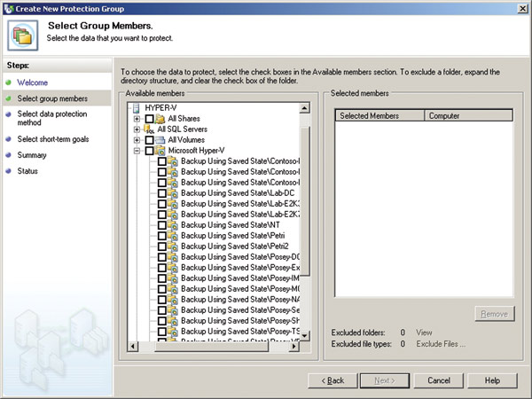The image size is (532, 399).
Task: Click the icon beside Saved State\Posey-Se entry
Action: (x=173, y=310)
